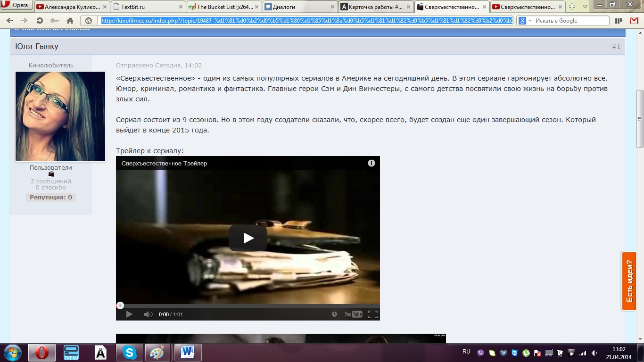Viewport: 644px width, 362px height.
Task: Click the video progress seek bar
Action: tap(248, 305)
